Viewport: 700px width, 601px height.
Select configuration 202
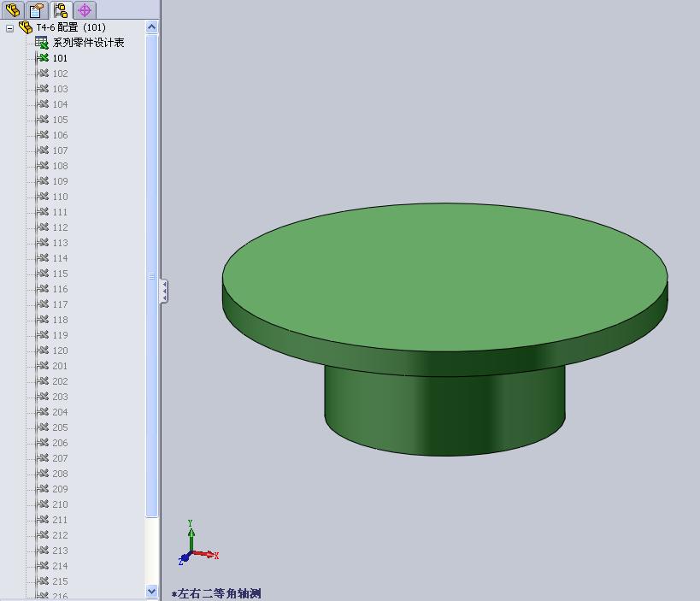pyautogui.click(x=61, y=382)
